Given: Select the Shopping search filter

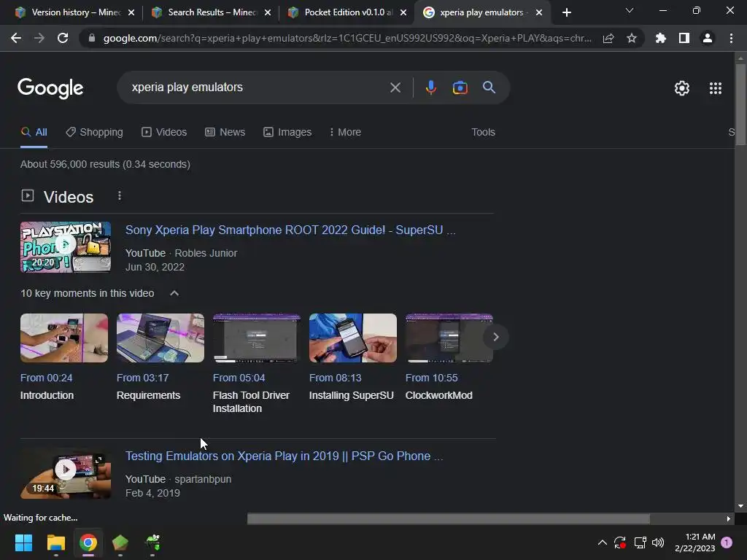Looking at the screenshot, I should (x=94, y=132).
